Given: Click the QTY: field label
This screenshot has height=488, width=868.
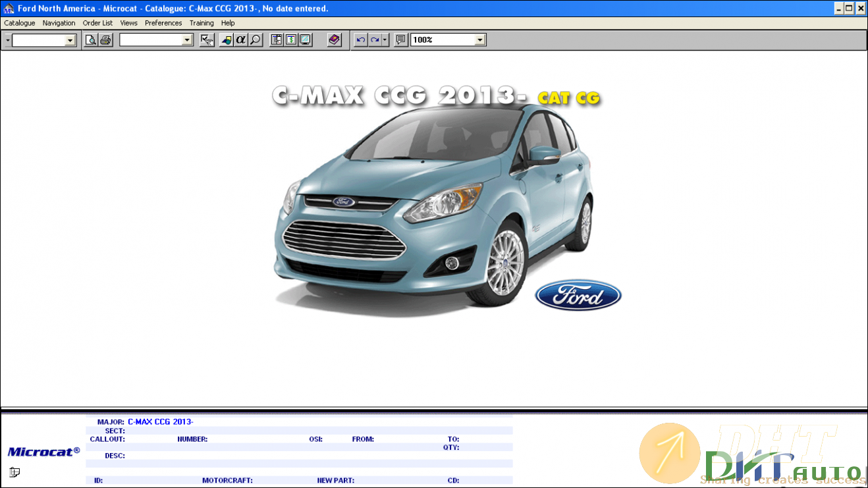Looking at the screenshot, I should click(451, 447).
